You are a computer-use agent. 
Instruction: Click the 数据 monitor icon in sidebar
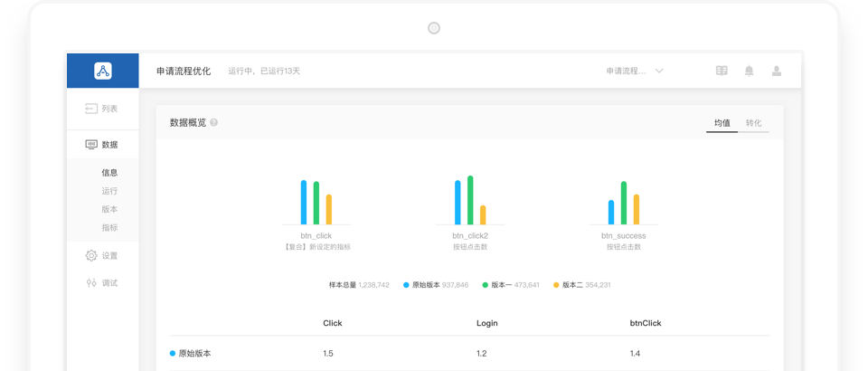[91, 145]
